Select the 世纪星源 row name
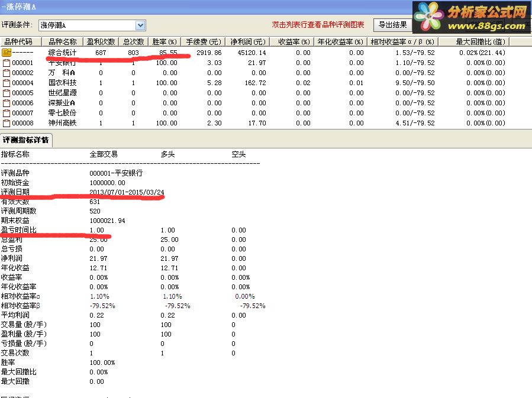 point(62,93)
